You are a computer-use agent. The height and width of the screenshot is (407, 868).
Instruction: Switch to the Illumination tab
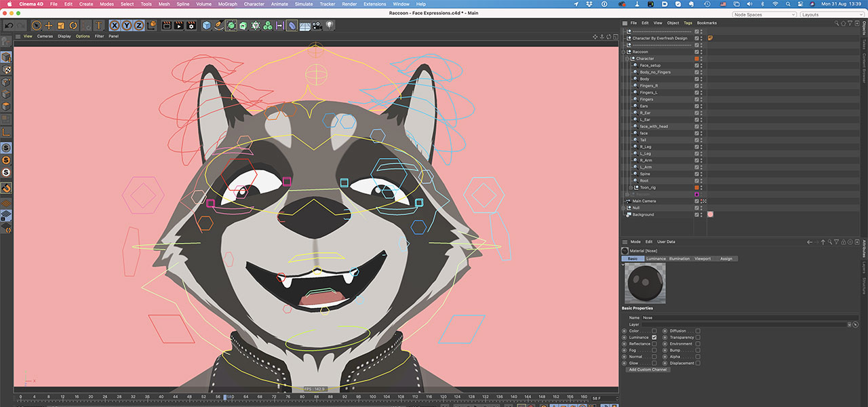pyautogui.click(x=679, y=258)
